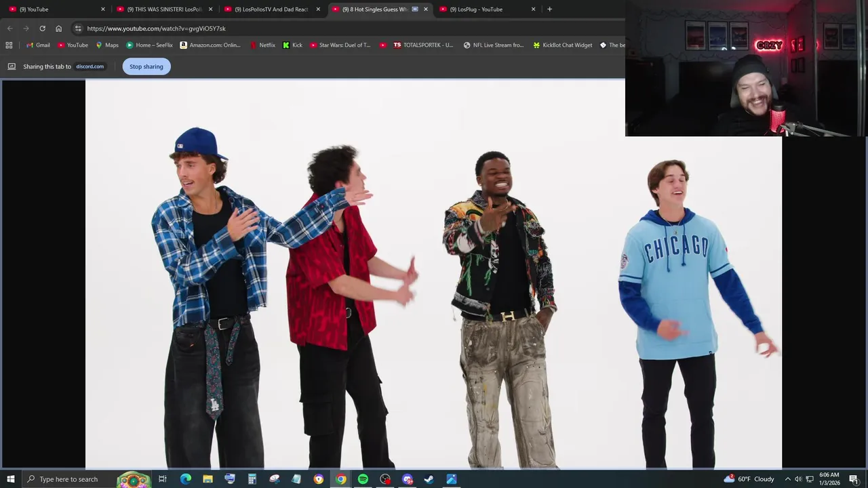Screen dimensions: 868x488
Task: Open the Gmail bookmark
Action: click(x=38, y=45)
